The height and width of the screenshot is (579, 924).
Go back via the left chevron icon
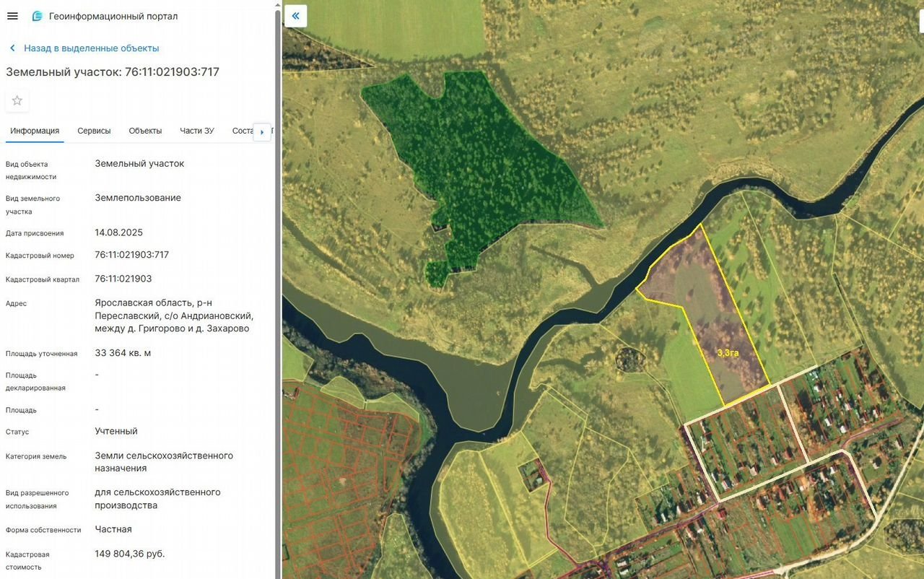click(12, 48)
